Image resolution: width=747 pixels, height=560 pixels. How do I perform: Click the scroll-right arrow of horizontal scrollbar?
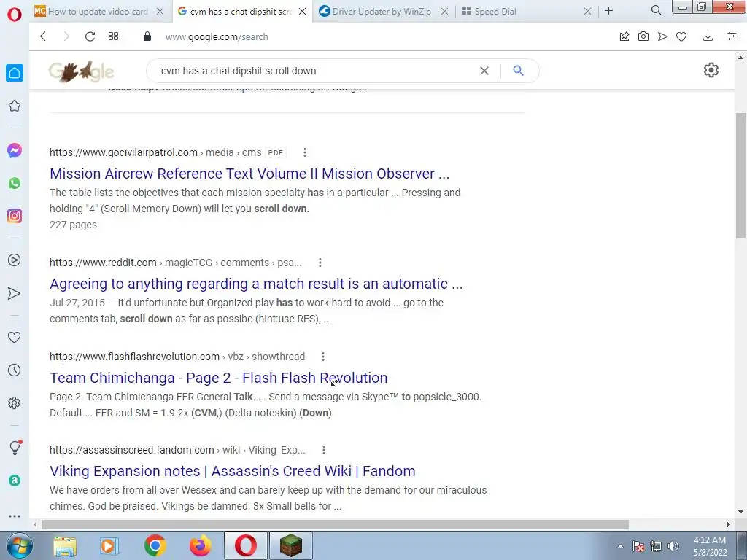click(728, 524)
